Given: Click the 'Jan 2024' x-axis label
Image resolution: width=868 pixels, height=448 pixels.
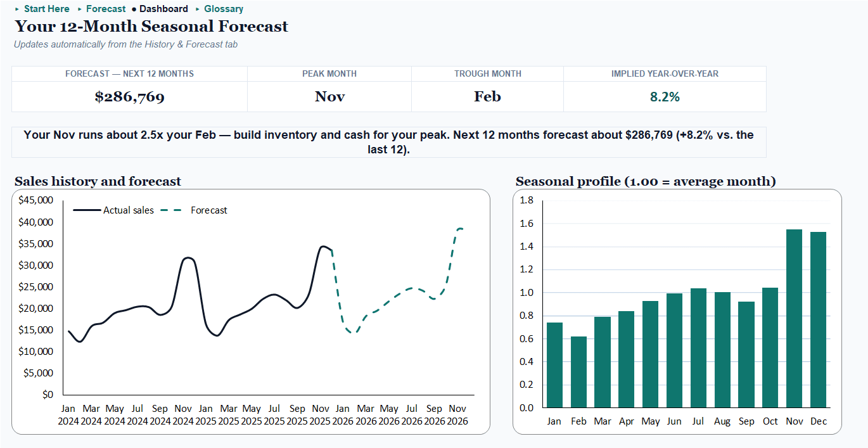Looking at the screenshot, I should 68,415.
